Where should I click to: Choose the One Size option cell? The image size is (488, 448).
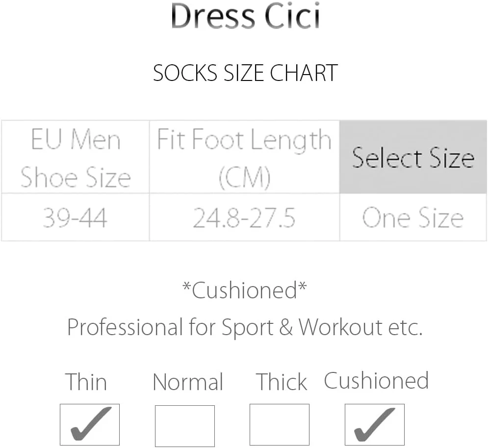413,218
